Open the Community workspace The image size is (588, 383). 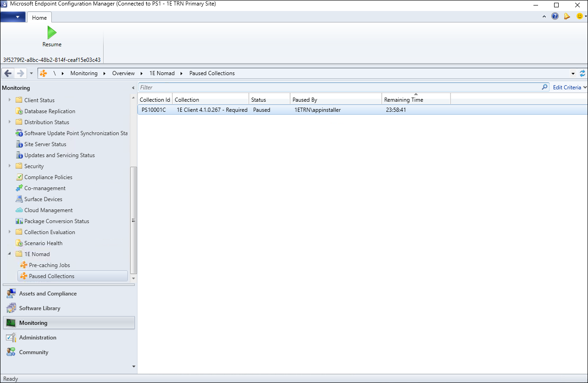[x=33, y=352]
